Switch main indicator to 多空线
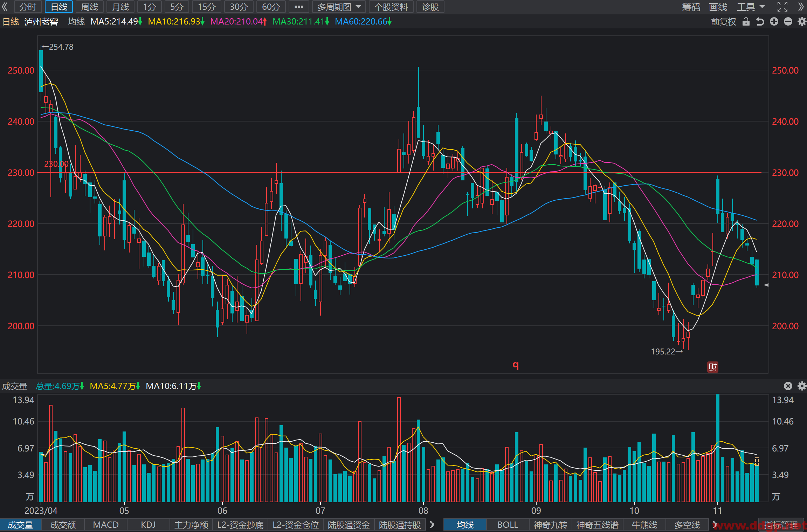 tap(687, 525)
